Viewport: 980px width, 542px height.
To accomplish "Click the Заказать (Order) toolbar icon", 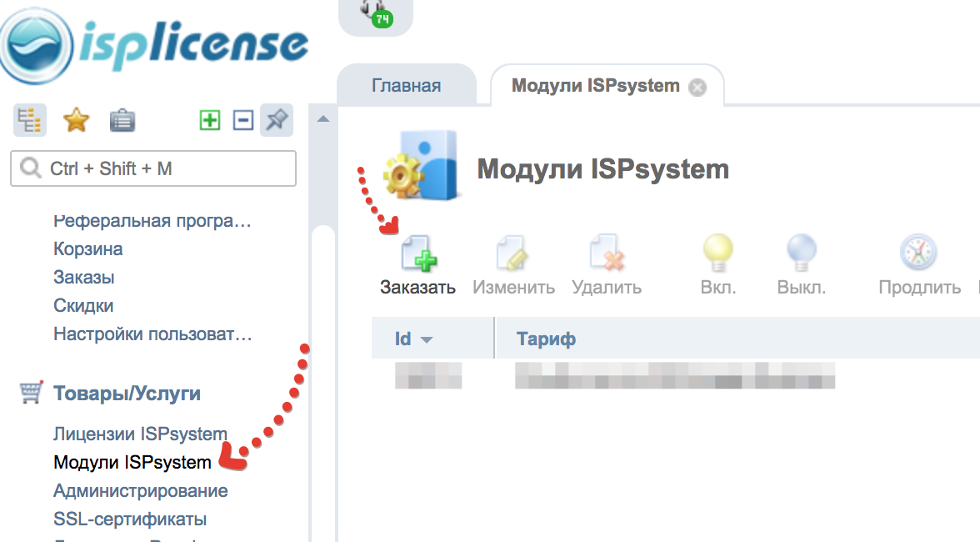I will point(419,253).
